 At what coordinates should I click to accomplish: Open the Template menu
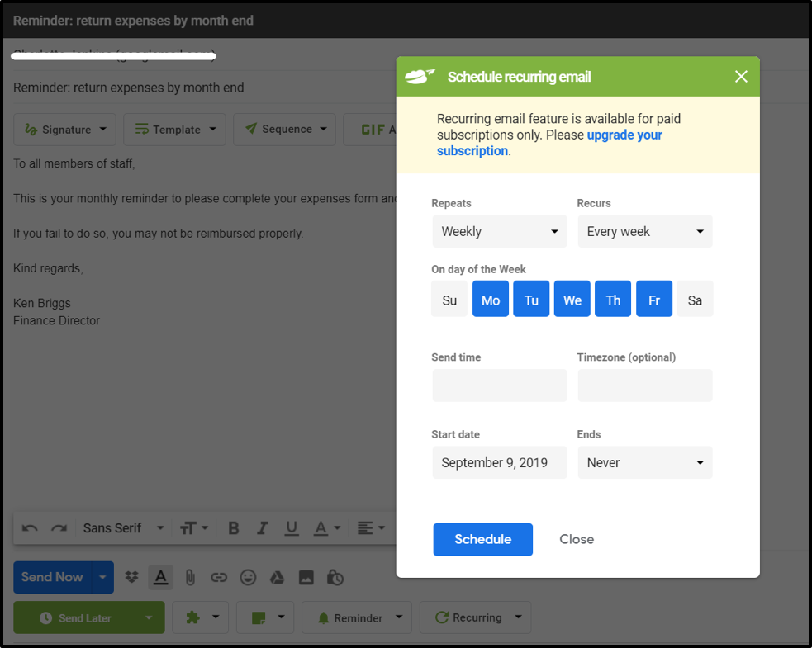click(174, 130)
